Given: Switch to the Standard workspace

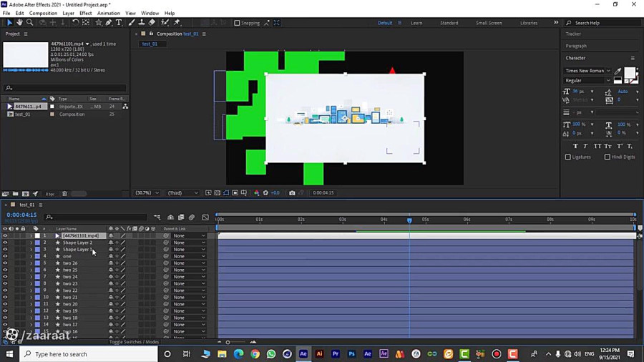Looking at the screenshot, I should click(449, 23).
